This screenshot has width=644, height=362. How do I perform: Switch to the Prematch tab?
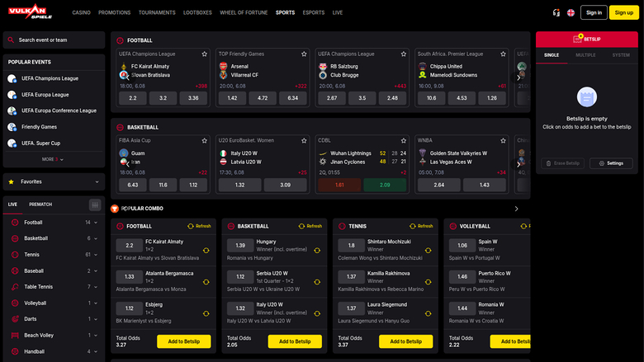tap(40, 204)
